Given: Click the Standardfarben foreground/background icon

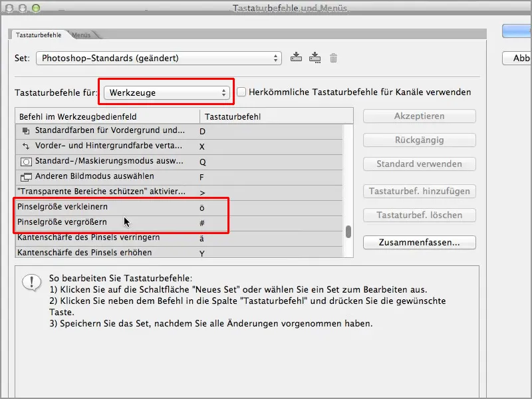Looking at the screenshot, I should [26, 130].
